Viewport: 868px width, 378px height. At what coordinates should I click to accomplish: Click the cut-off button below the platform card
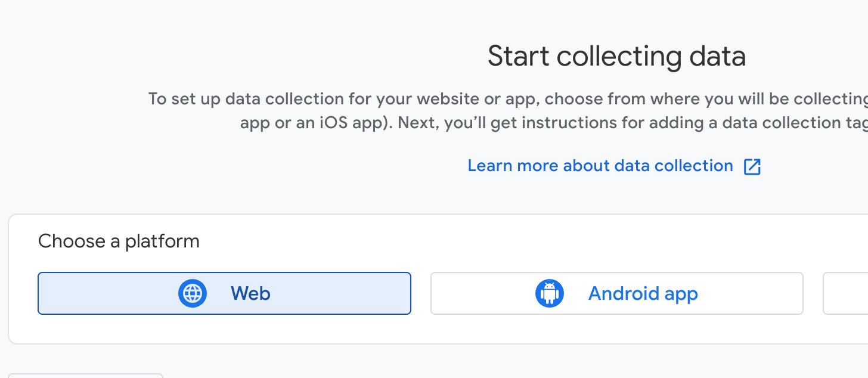(x=85, y=376)
